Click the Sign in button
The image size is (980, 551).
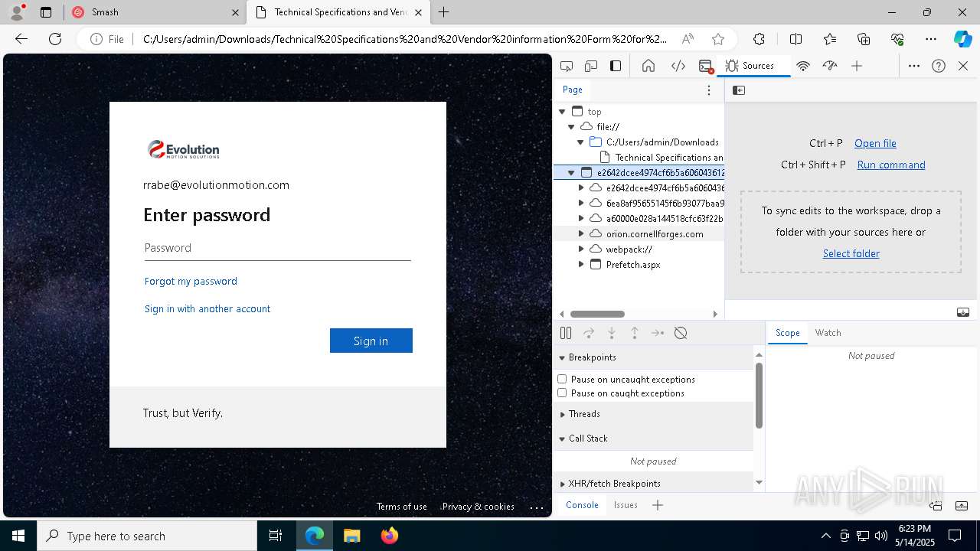371,341
